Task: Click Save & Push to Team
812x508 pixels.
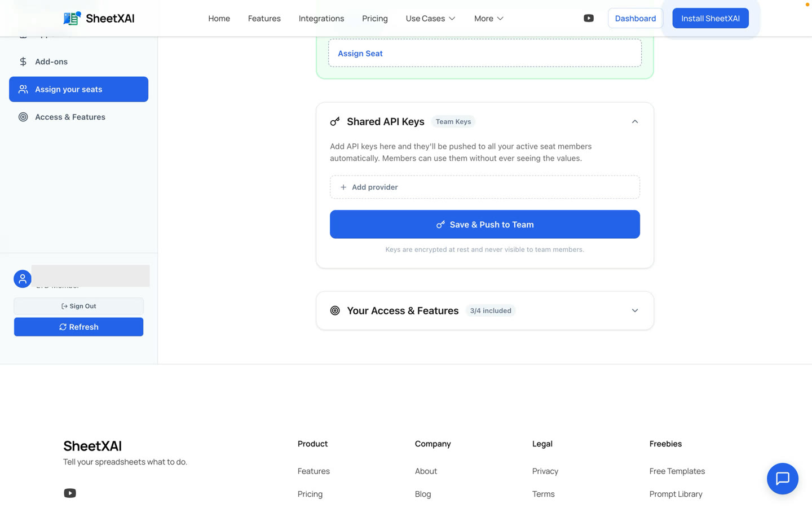Action: pos(485,224)
